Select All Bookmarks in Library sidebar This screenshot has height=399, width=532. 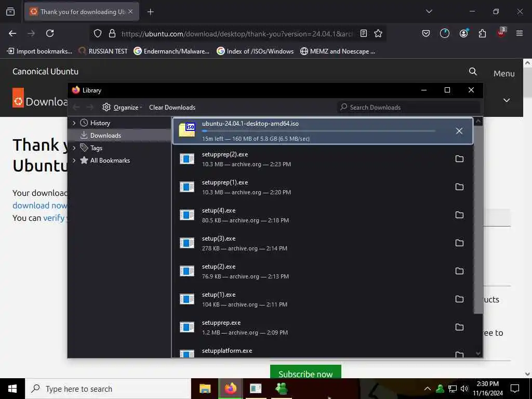click(x=110, y=161)
